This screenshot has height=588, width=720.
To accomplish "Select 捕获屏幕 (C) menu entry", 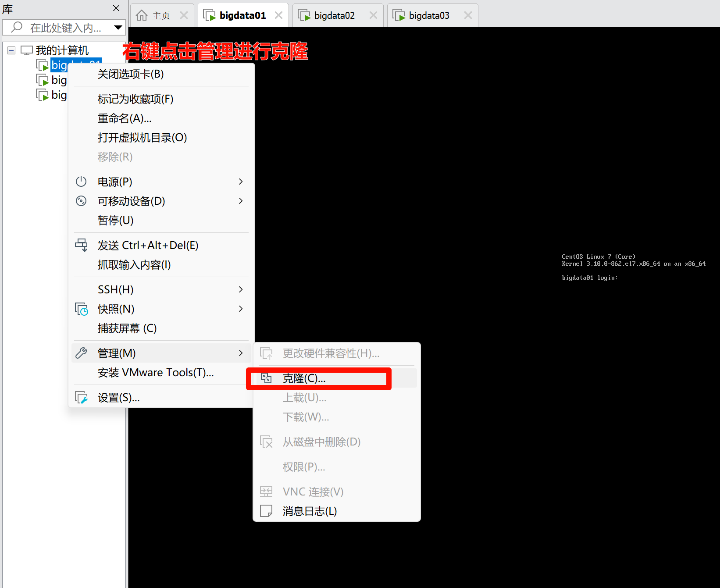I will pyautogui.click(x=161, y=328).
